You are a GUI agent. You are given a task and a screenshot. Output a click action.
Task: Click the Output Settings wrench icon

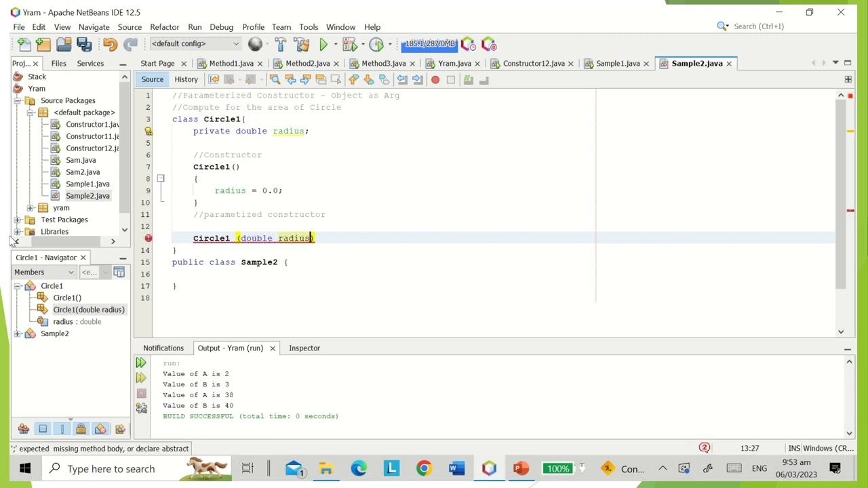tap(141, 408)
